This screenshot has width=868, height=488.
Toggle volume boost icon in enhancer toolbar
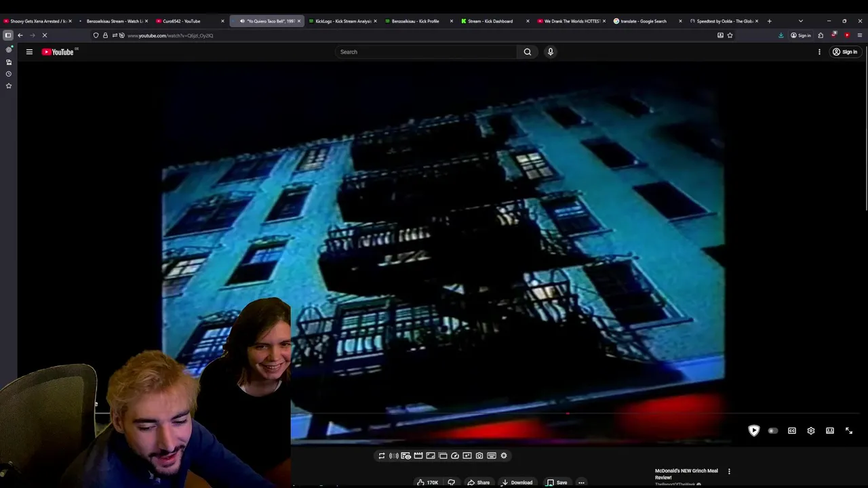pos(394,456)
